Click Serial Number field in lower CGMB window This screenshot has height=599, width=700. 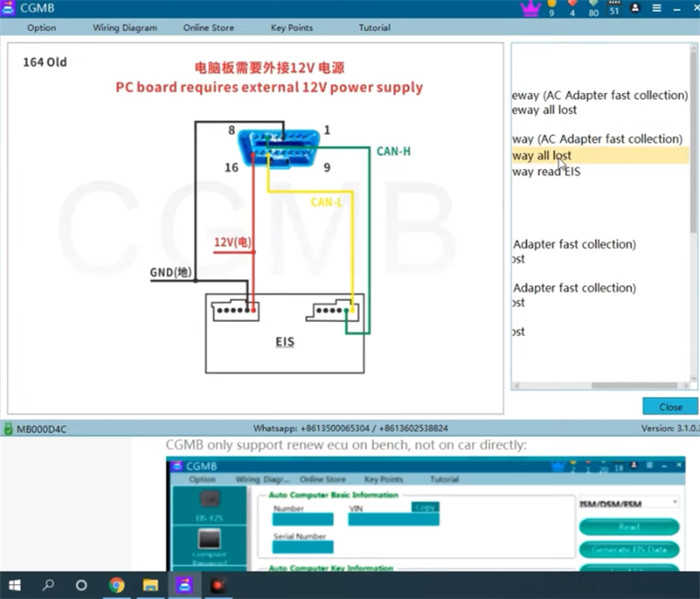(x=303, y=547)
